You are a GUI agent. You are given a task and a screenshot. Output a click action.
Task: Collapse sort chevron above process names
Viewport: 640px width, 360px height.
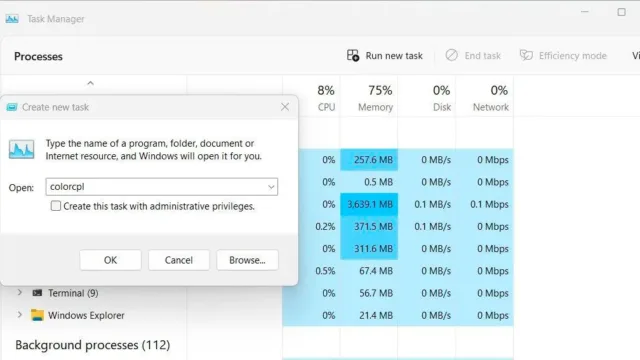point(90,83)
